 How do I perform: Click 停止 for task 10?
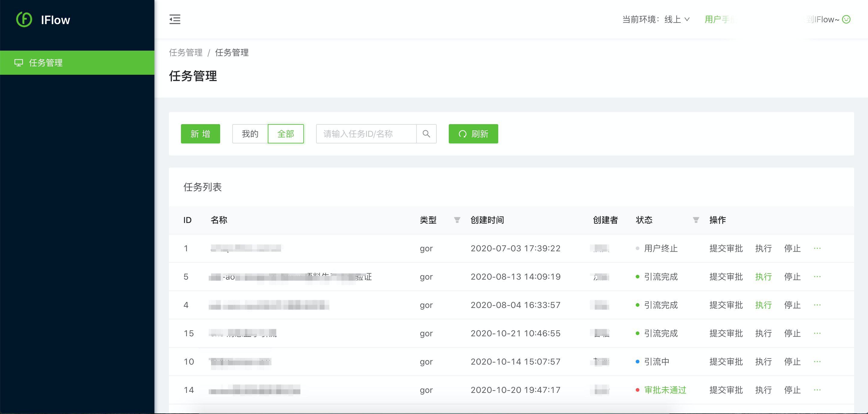(x=792, y=362)
